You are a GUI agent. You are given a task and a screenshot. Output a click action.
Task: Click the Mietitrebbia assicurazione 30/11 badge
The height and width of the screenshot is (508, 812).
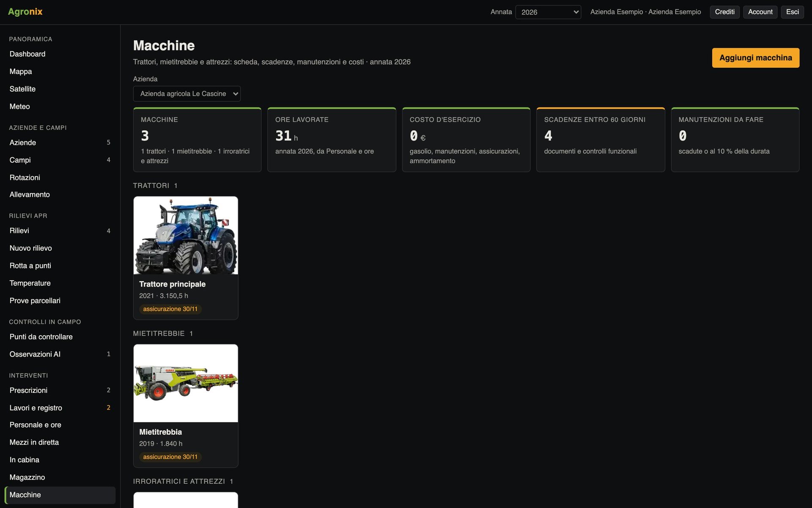[170, 457]
